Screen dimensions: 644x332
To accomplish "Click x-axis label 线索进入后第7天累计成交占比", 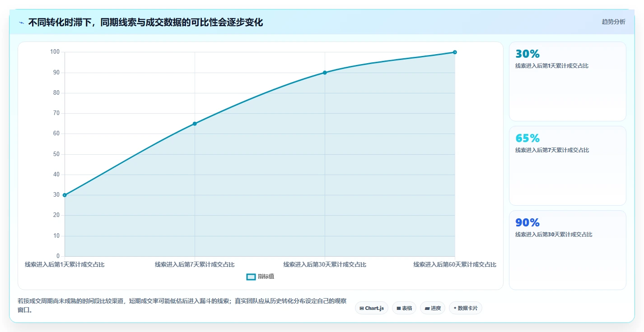I will (x=195, y=265).
